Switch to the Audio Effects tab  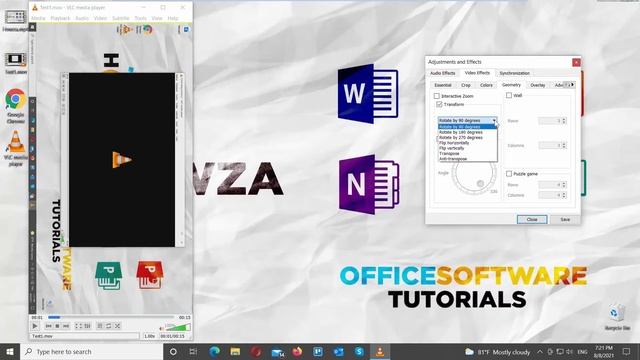point(443,73)
